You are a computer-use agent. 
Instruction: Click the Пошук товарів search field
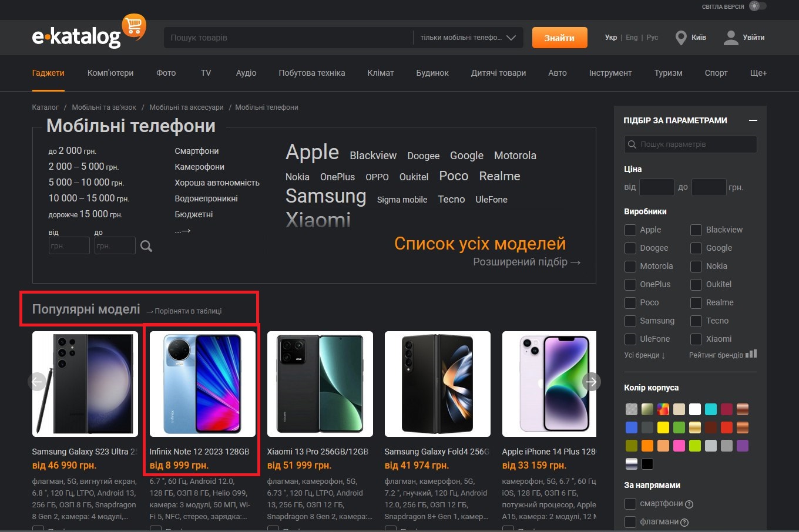coord(288,38)
